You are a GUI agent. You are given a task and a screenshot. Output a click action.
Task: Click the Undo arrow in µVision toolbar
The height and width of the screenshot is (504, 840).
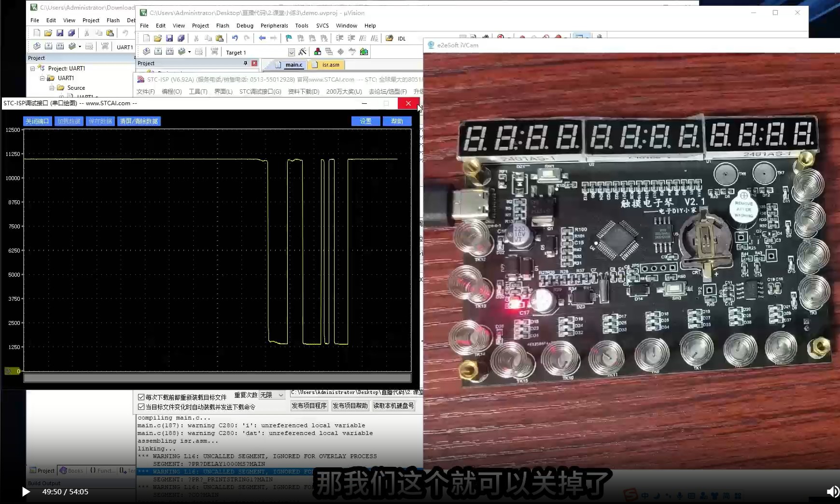(235, 38)
